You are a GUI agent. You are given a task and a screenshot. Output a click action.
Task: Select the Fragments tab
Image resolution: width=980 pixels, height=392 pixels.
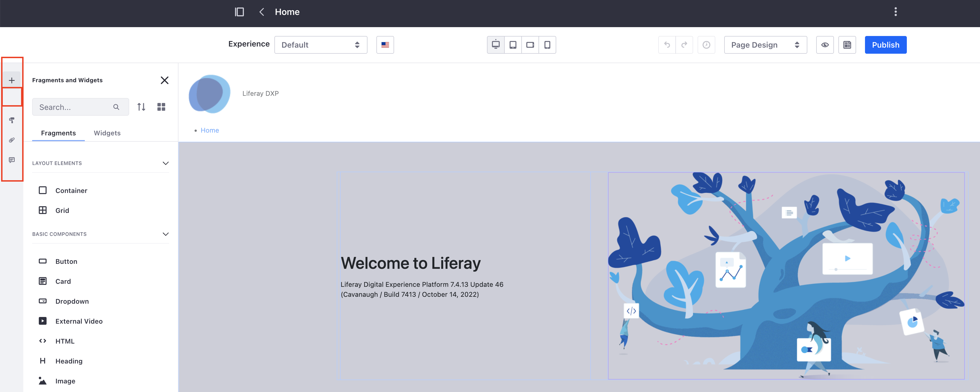pos(58,133)
